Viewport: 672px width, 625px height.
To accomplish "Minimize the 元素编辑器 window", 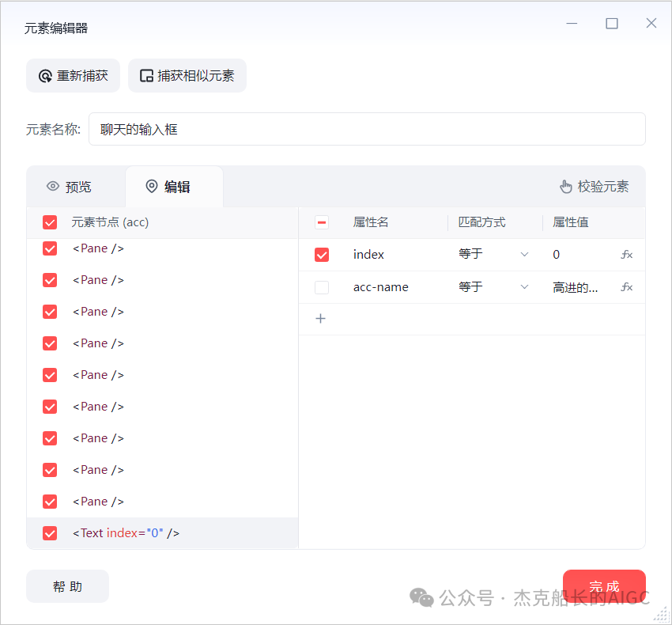I will pos(572,23).
